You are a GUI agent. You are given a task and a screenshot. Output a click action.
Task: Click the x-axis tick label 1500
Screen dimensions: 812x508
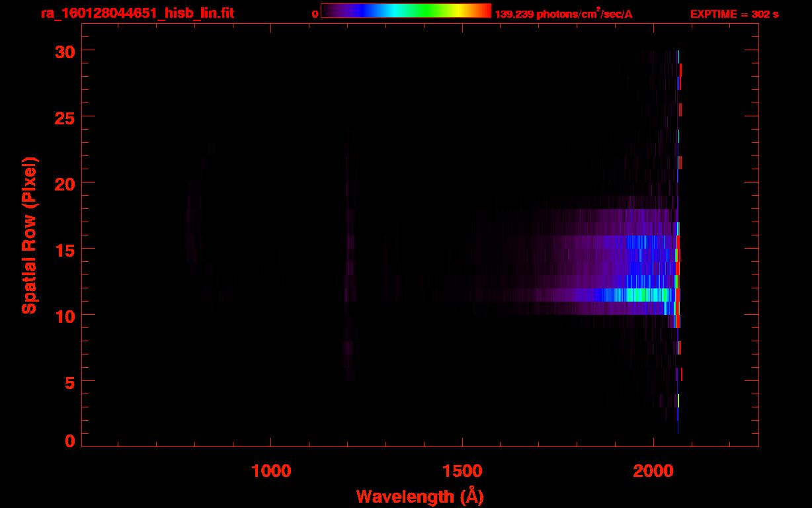click(x=462, y=470)
